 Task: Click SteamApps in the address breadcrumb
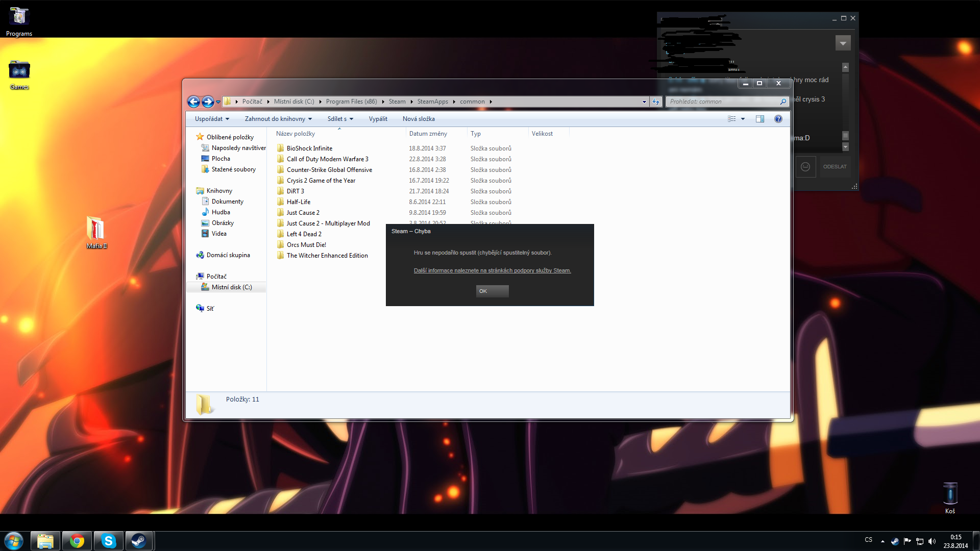click(432, 102)
